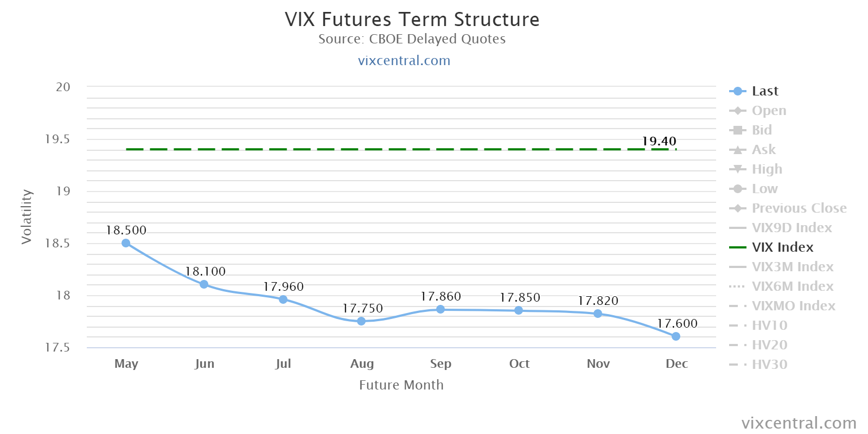Toggle the HV30 legend entry

[769, 365]
